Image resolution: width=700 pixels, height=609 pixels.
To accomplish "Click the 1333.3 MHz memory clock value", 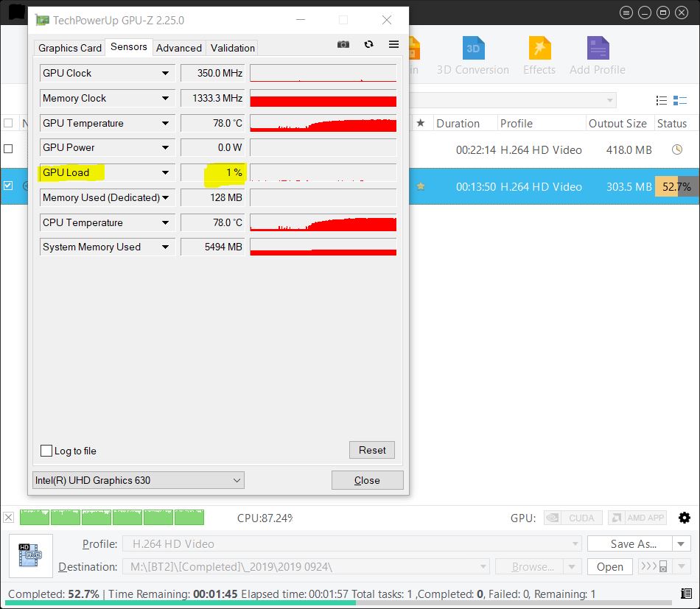I will [x=212, y=98].
